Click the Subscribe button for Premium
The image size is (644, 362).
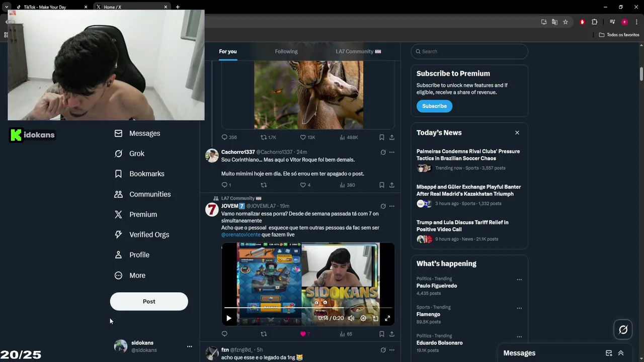pos(434,106)
